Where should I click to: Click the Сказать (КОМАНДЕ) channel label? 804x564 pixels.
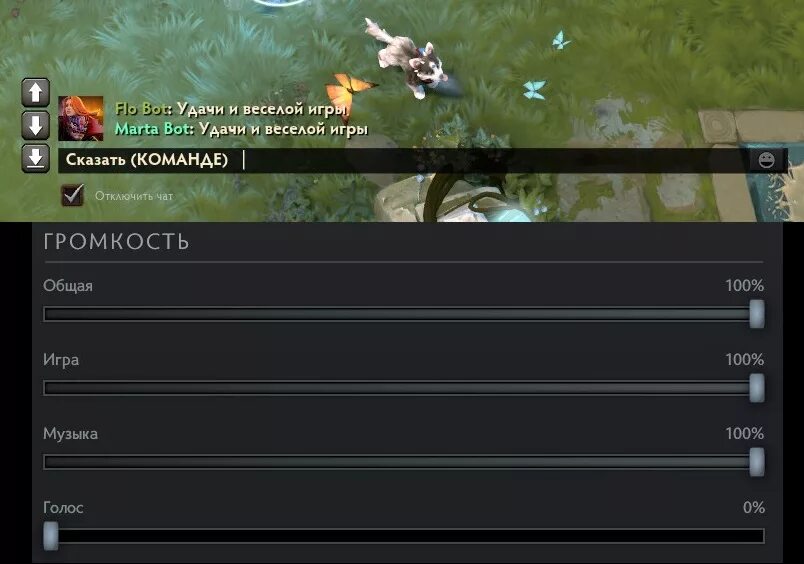[x=147, y=160]
